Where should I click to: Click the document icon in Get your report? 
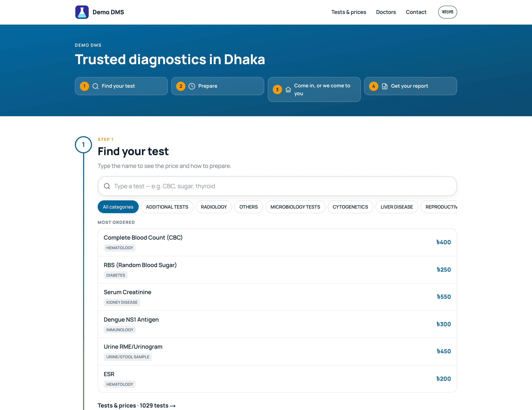[385, 86]
